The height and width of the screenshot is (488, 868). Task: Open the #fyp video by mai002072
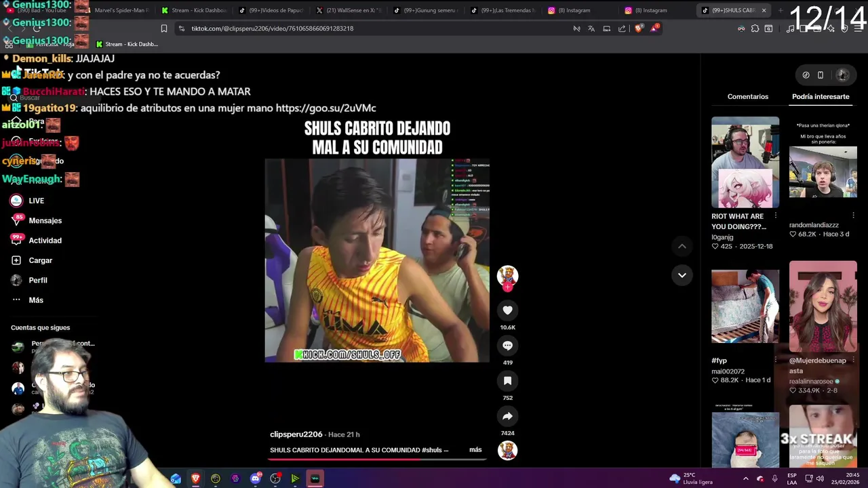(x=745, y=306)
